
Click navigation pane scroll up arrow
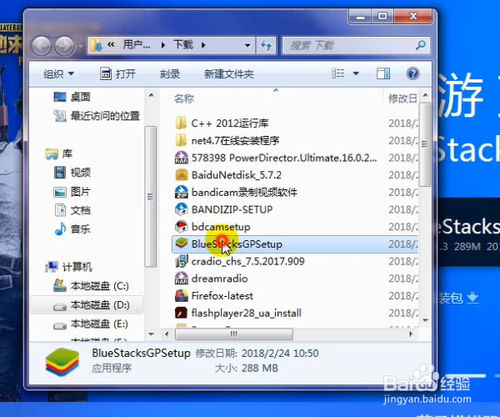pyautogui.click(x=151, y=95)
